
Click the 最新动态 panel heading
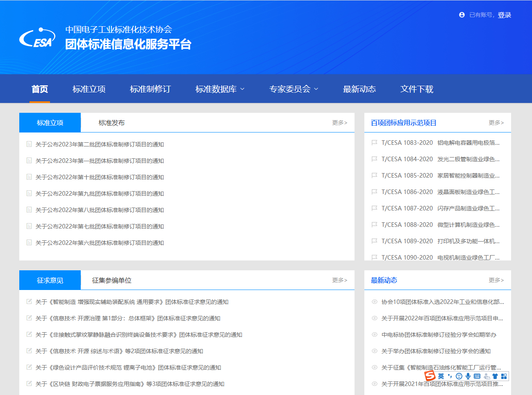pyautogui.click(x=384, y=280)
